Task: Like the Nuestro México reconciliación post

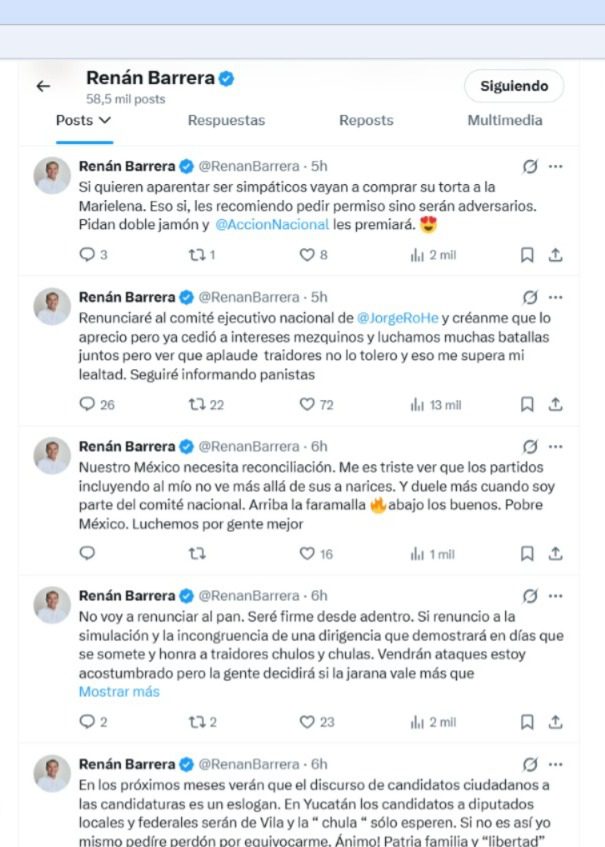Action: pos(307,553)
